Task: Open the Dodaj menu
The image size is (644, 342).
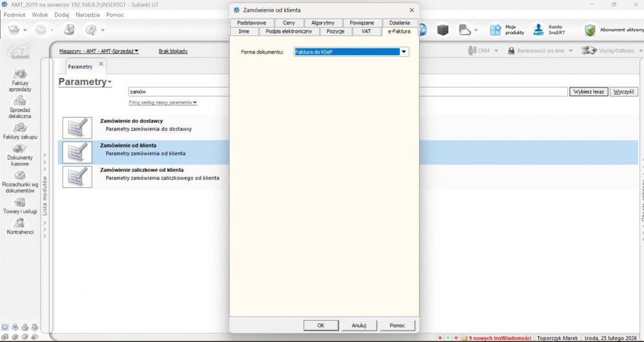Action: coord(62,14)
